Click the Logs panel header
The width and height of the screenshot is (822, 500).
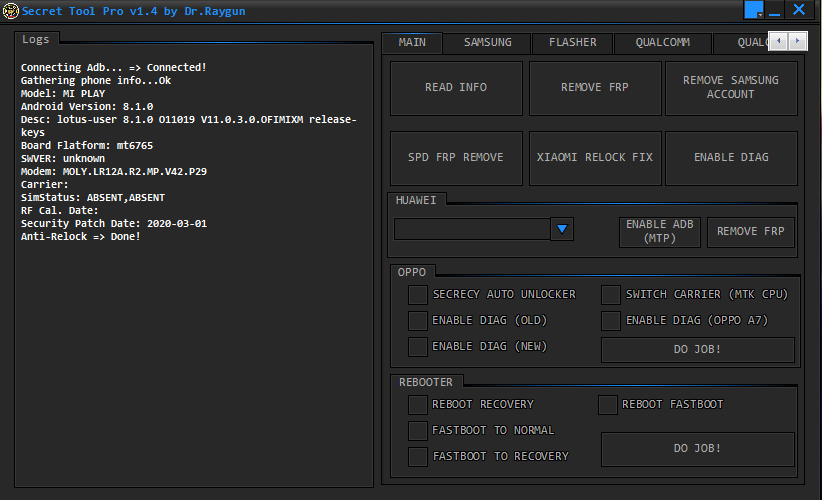click(36, 39)
